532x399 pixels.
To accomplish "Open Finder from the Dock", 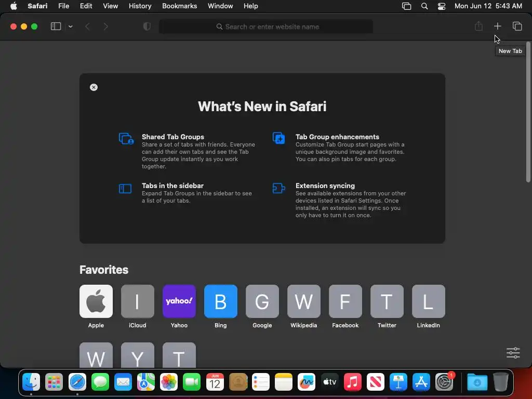I will [31, 382].
